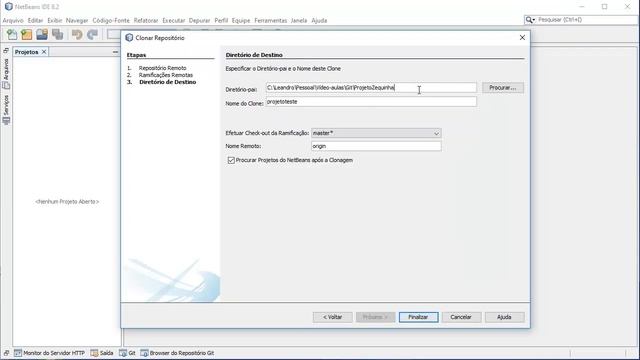Minimize the NetBeans IDE window
The height and width of the screenshot is (360, 640).
[582, 7]
